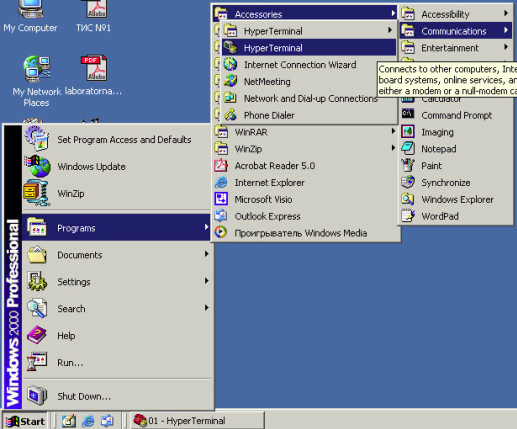Click the WordPad label
The image size is (517, 429).
pos(440,216)
